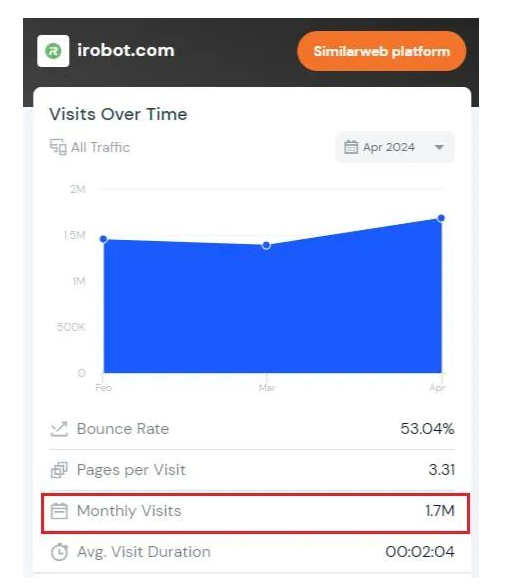508x587 pixels.
Task: Open the Similarweb platform button
Action: [x=381, y=51]
